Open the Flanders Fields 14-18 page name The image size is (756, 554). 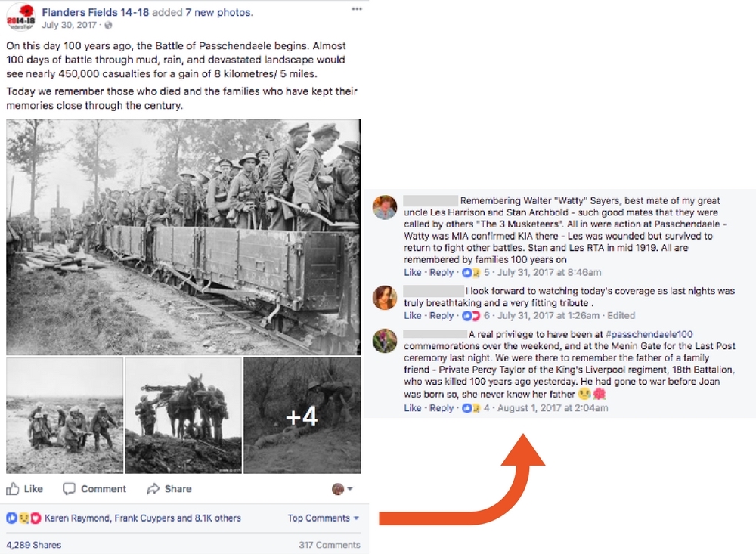(95, 13)
